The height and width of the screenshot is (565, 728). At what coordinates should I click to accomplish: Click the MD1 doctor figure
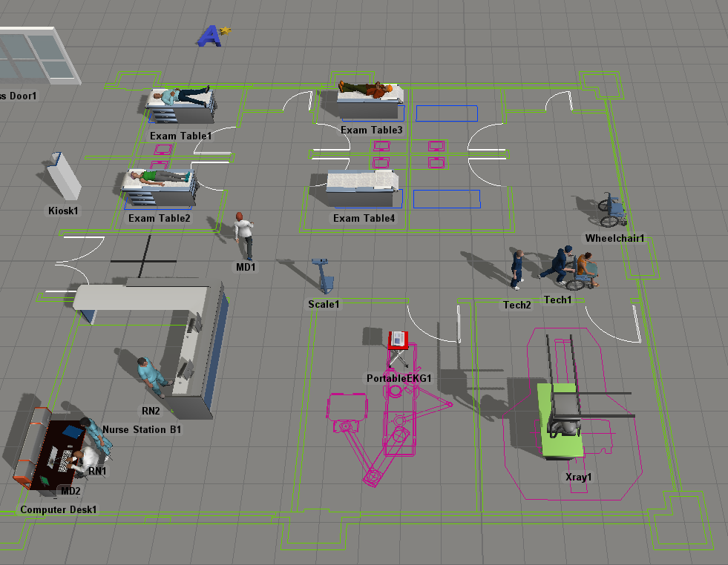tap(243, 235)
